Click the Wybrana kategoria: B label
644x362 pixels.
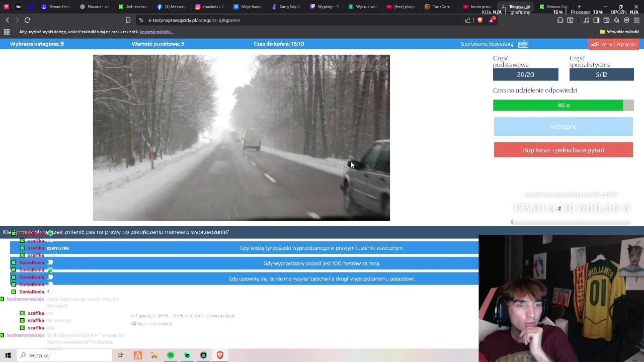(37, 44)
